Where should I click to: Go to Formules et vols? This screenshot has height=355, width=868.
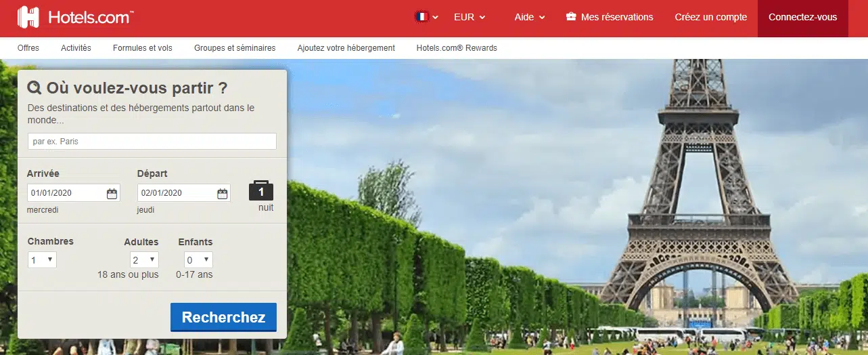point(143,48)
